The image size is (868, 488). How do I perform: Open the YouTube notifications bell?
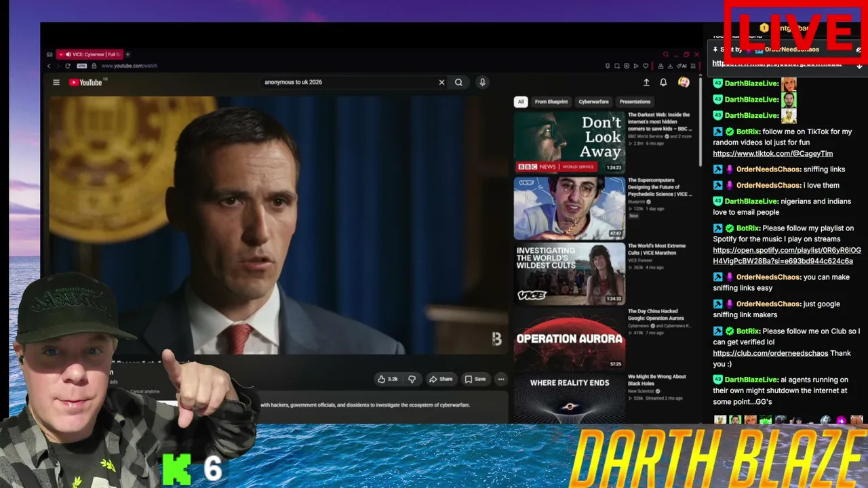pyautogui.click(x=663, y=82)
